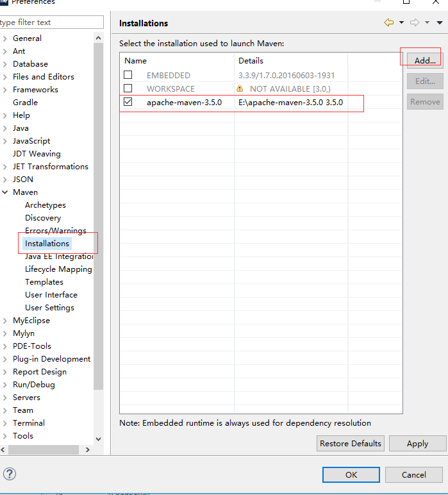Image resolution: width=448 pixels, height=495 pixels.
Task: Expand the Run/Debug tree node
Action: pyautogui.click(x=4, y=385)
